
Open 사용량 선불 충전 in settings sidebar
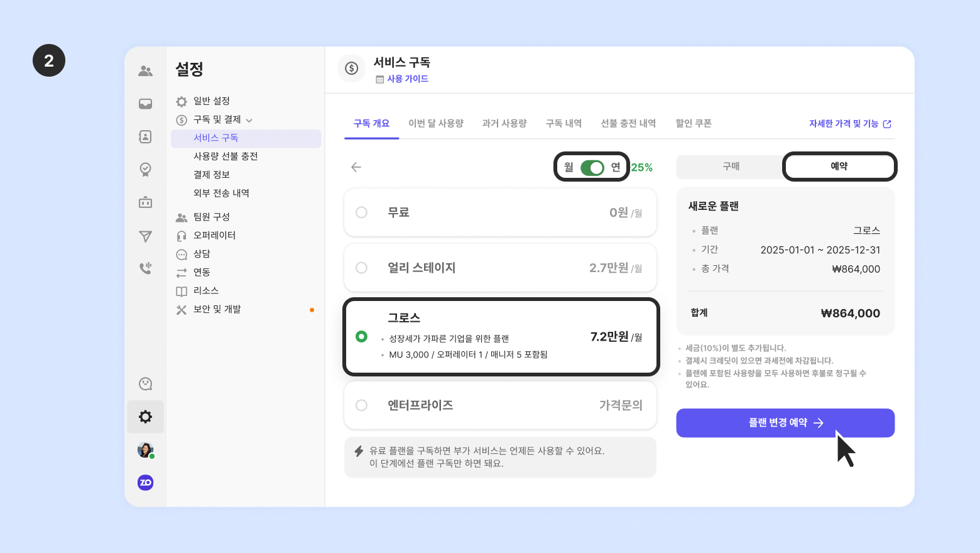(226, 156)
